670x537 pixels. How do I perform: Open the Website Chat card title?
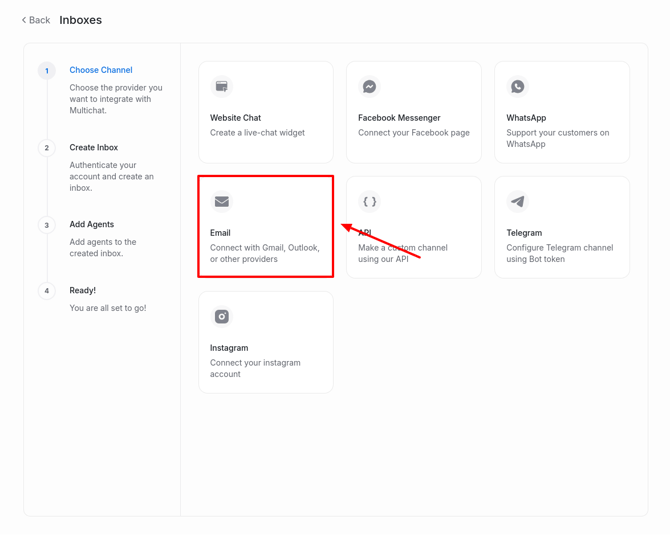point(236,118)
